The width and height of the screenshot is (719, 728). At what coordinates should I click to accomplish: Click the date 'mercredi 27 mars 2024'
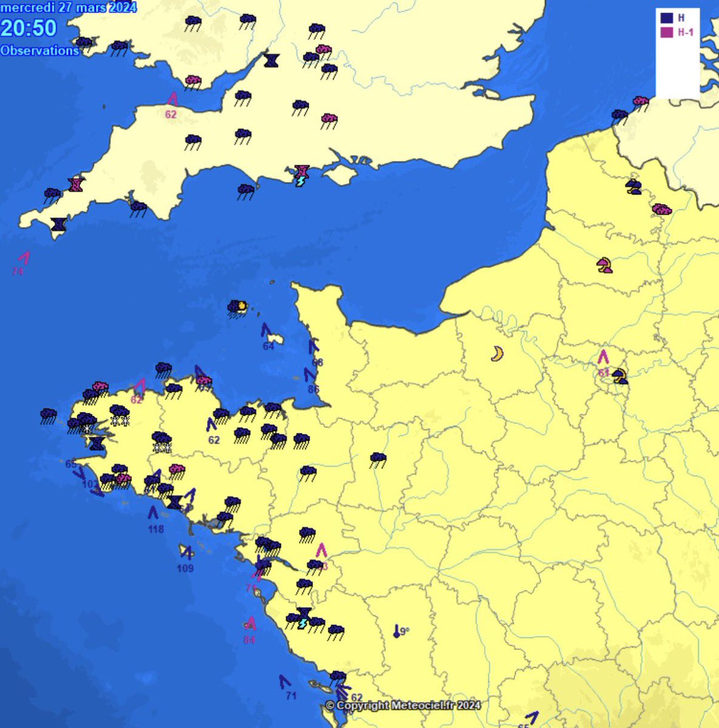(x=69, y=7)
